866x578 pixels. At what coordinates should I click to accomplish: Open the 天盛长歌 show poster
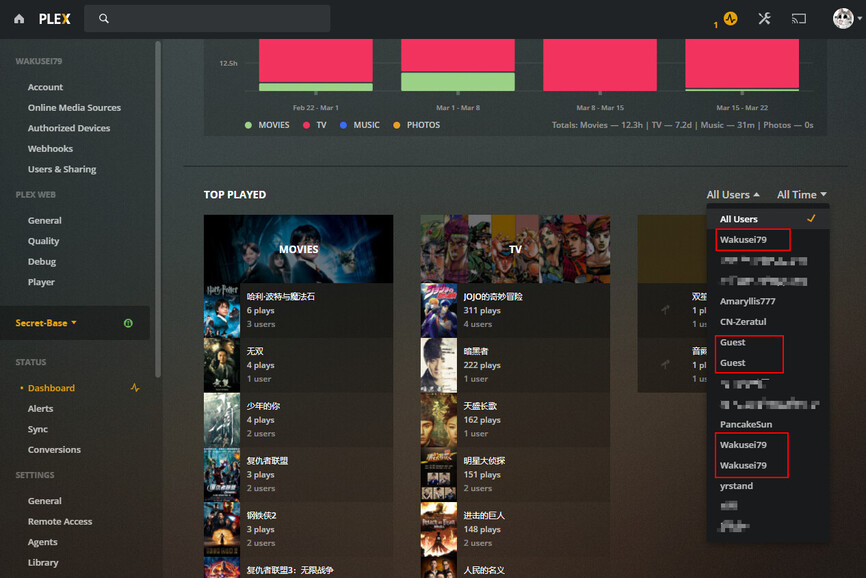(x=439, y=420)
